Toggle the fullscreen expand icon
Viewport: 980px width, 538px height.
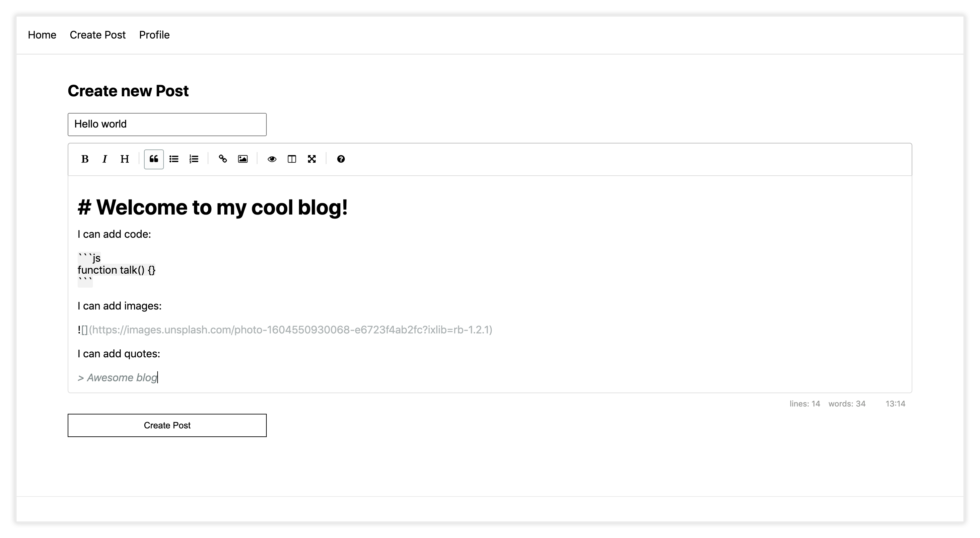point(312,159)
